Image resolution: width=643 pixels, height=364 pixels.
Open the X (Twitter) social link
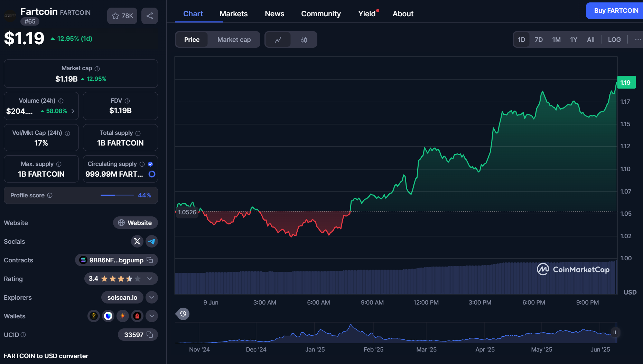[x=137, y=241]
